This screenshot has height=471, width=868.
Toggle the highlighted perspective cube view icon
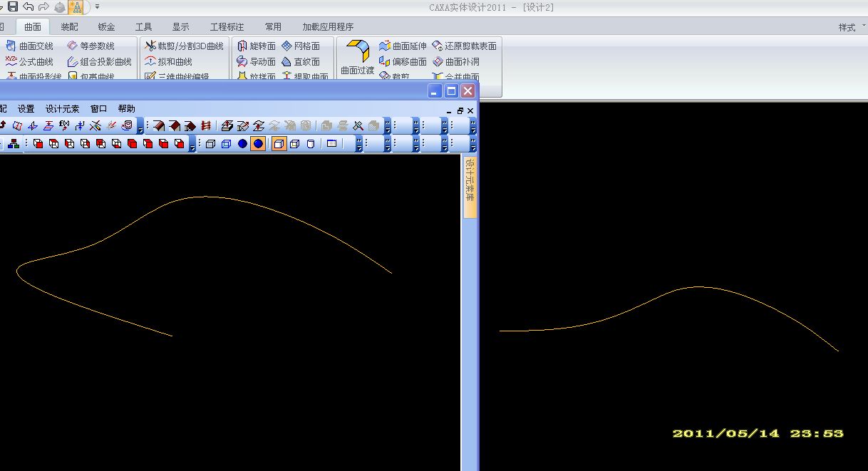pyautogui.click(x=279, y=144)
